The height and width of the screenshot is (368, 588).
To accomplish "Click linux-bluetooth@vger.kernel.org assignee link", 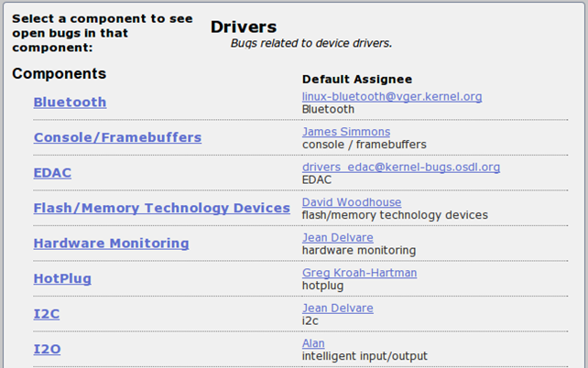I will click(392, 96).
